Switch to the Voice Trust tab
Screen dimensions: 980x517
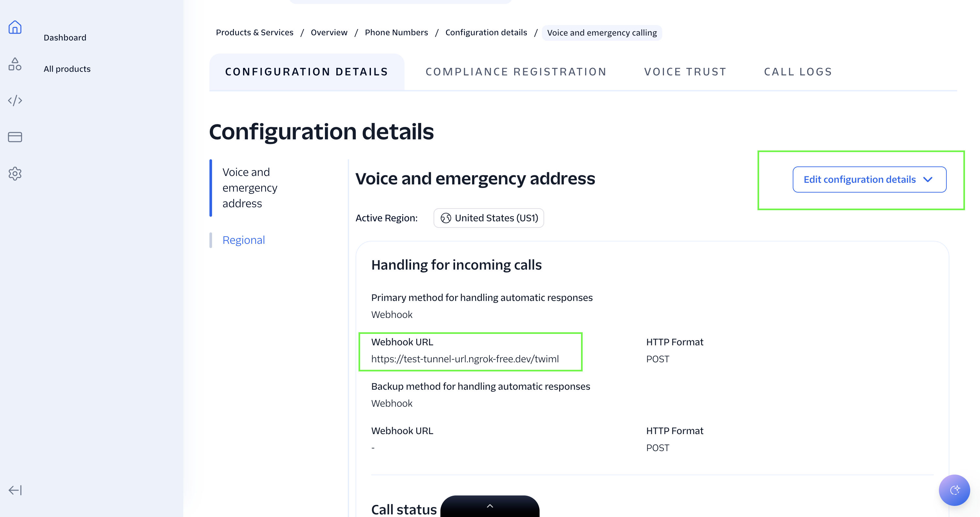(685, 72)
